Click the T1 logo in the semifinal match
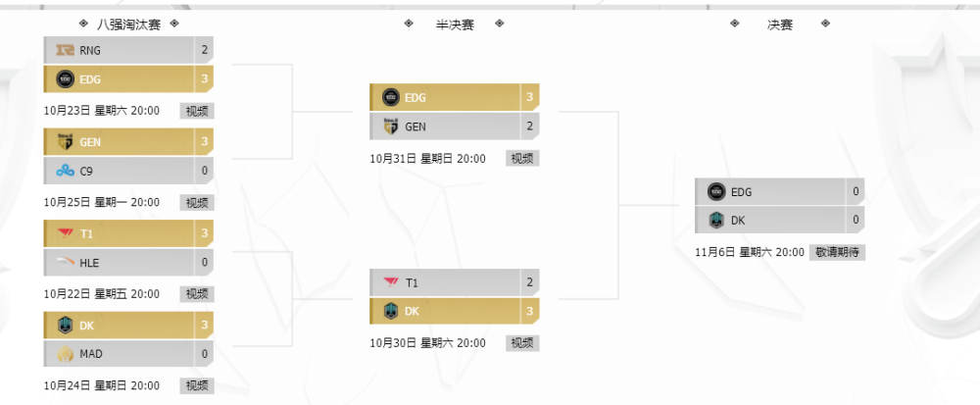980x405 pixels. (391, 282)
